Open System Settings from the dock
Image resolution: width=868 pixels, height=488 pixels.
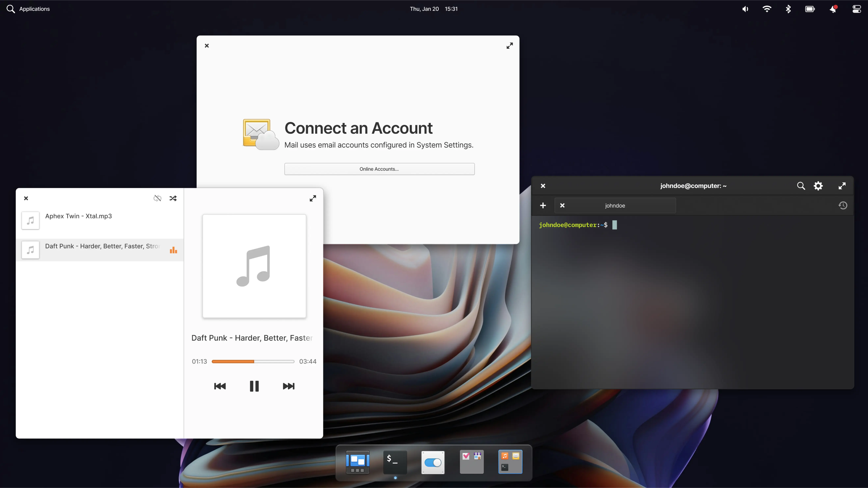[x=433, y=462]
